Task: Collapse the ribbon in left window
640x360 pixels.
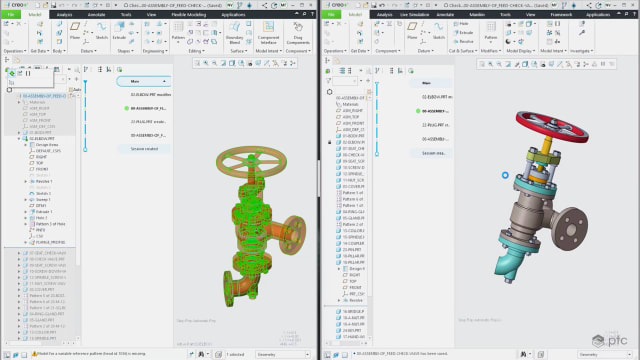Action: pyautogui.click(x=297, y=14)
